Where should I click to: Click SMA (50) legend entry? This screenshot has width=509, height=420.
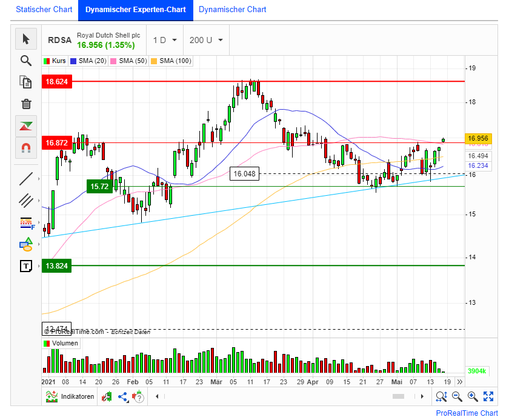pos(129,61)
